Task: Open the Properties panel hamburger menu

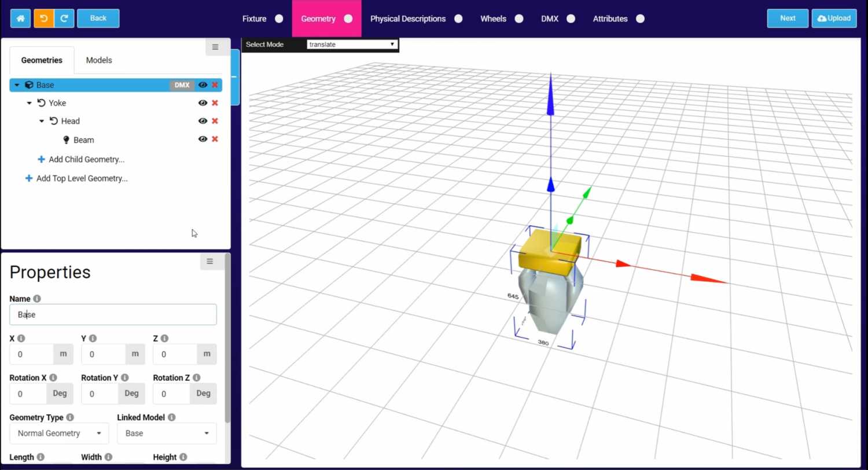Action: coord(209,261)
